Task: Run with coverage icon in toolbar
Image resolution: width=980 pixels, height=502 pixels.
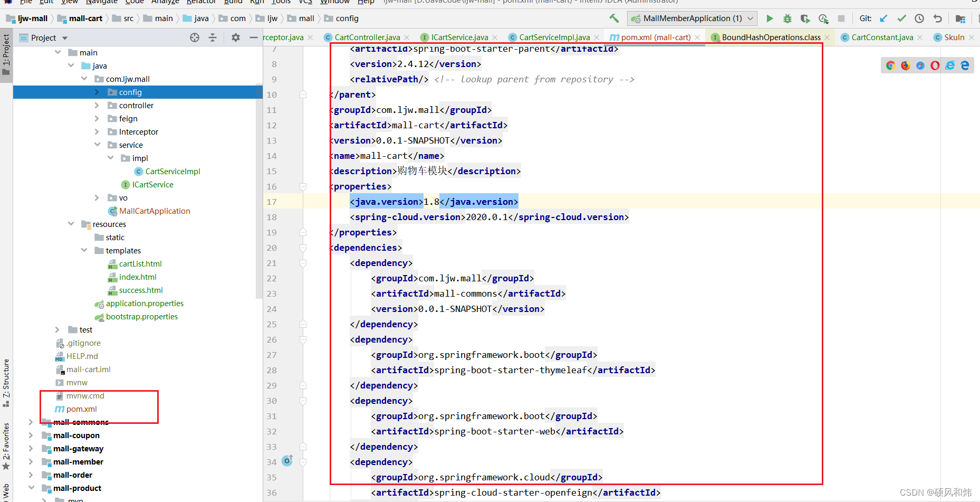Action: (x=805, y=18)
